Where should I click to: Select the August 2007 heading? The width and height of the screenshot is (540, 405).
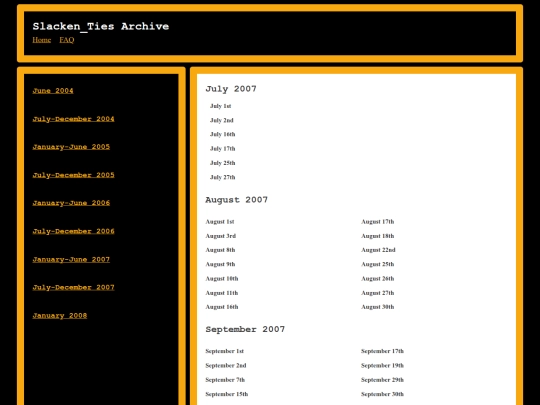[236, 200]
